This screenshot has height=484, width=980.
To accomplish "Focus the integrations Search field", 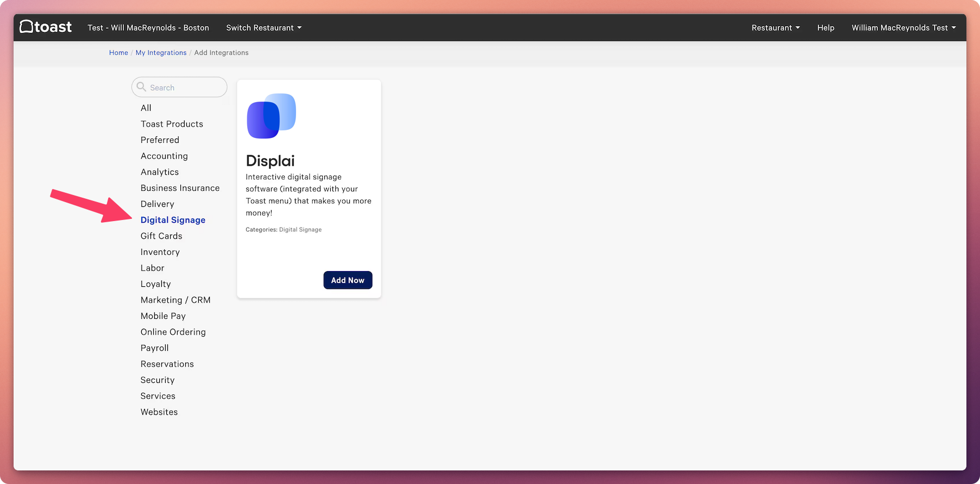I will (x=179, y=87).
